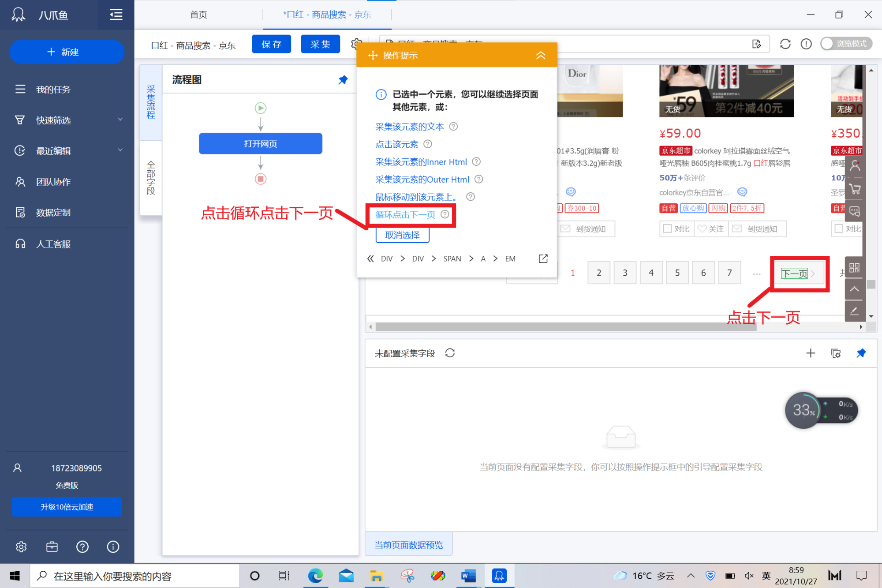Image resolution: width=882 pixels, height=588 pixels.
Task: Open the info icon at sidebar bottom
Action: [x=113, y=547]
